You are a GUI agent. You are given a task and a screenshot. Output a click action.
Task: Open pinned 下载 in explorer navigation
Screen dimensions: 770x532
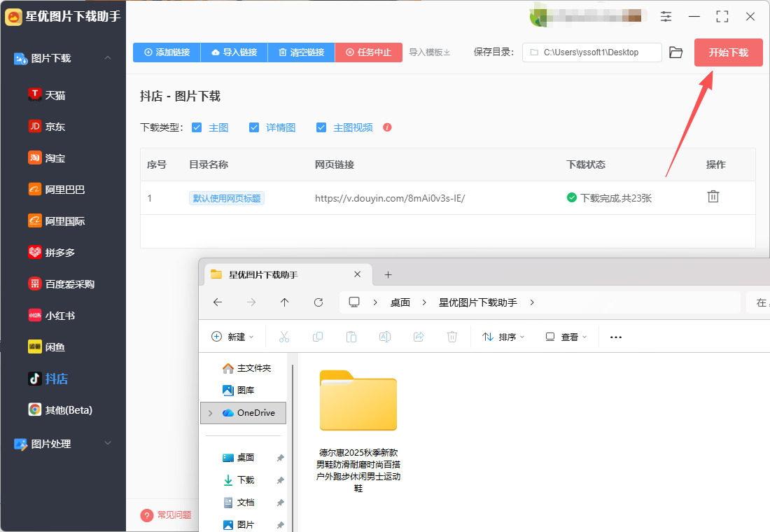(239, 480)
